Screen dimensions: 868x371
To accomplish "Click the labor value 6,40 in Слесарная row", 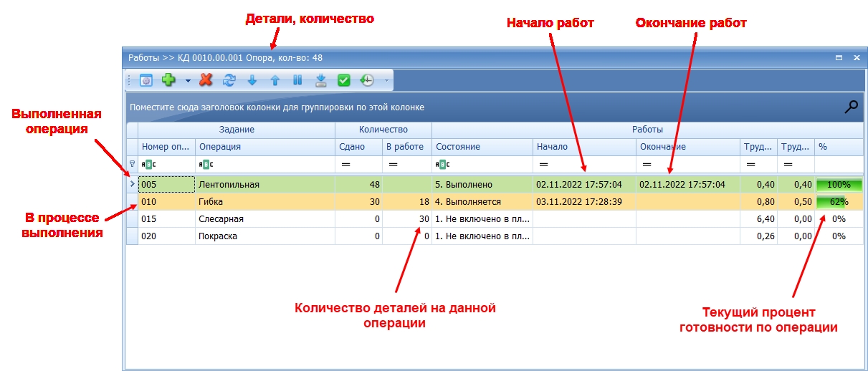I will [x=759, y=219].
